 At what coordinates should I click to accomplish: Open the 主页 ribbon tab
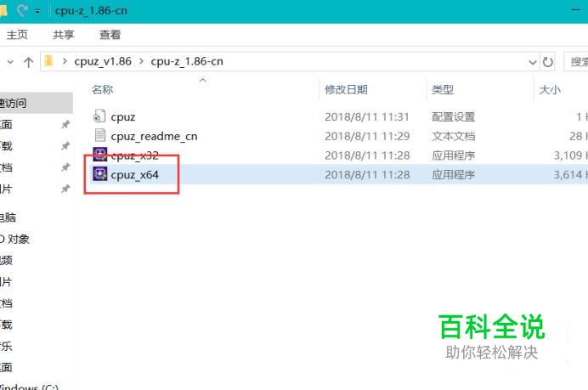pyautogui.click(x=17, y=35)
